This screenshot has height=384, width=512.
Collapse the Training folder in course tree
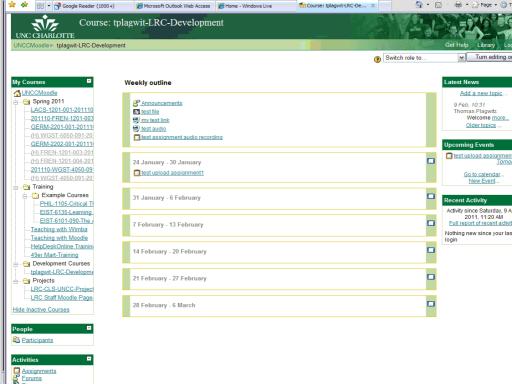coord(16,187)
